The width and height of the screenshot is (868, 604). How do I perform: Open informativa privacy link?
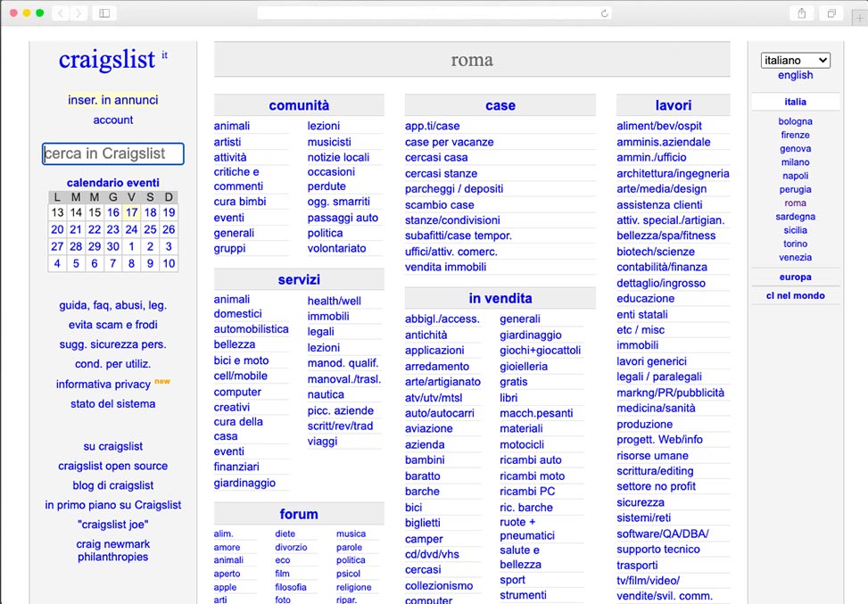[103, 385]
